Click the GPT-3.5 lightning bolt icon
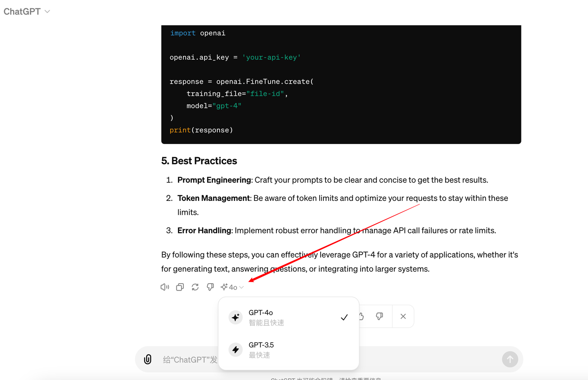 (x=236, y=350)
